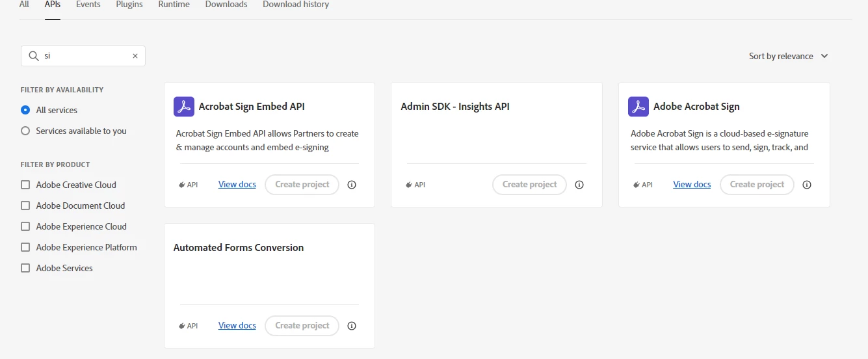Screen dimensions: 868x359
Task: Open View docs for Automated Forms Conversion
Action: pyautogui.click(x=237, y=326)
